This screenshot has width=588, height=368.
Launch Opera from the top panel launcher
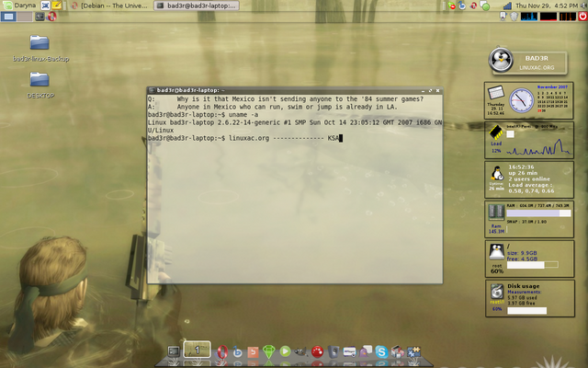tap(51, 17)
